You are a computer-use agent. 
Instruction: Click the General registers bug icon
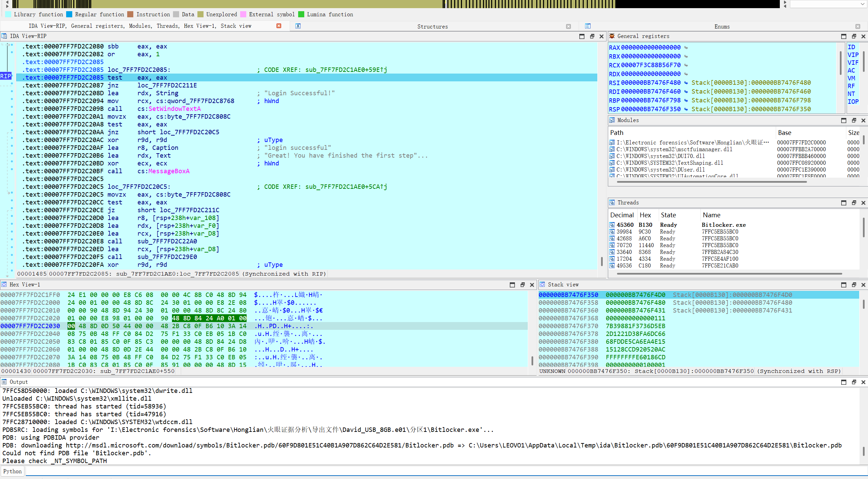pyautogui.click(x=612, y=36)
